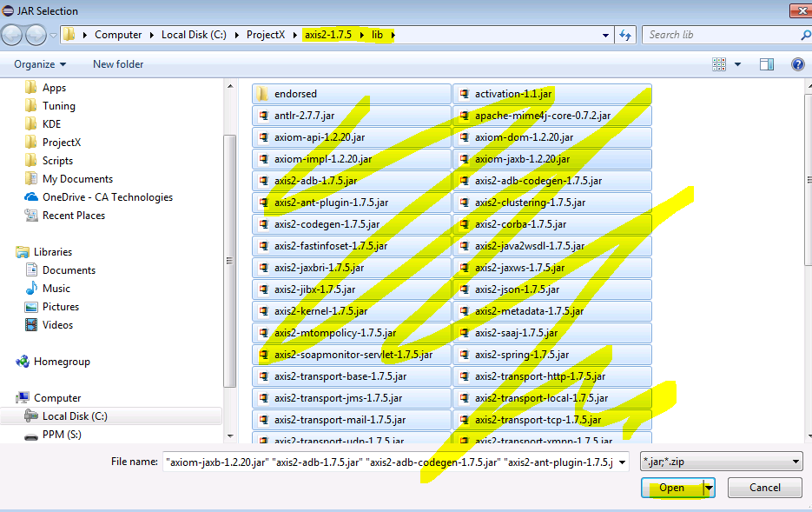Select Recent Places in navigation pane
Viewport: 812px width, 512px height.
point(74,215)
